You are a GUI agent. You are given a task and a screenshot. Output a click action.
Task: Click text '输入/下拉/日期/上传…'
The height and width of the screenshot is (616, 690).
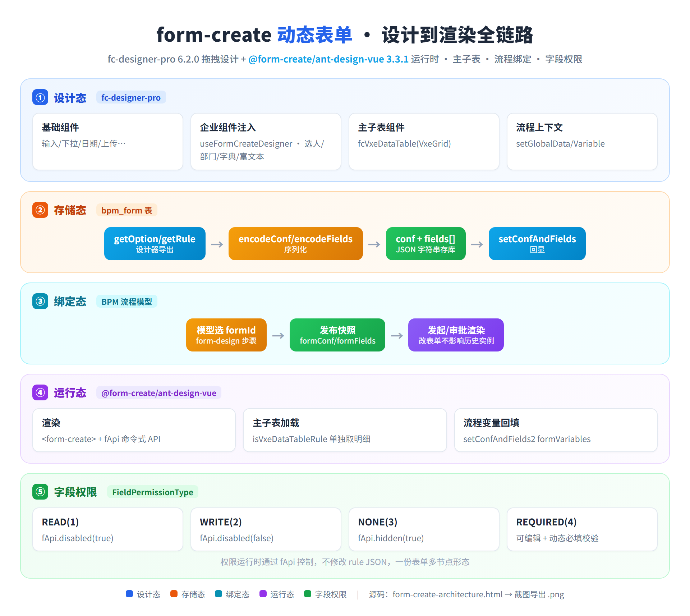point(84,144)
